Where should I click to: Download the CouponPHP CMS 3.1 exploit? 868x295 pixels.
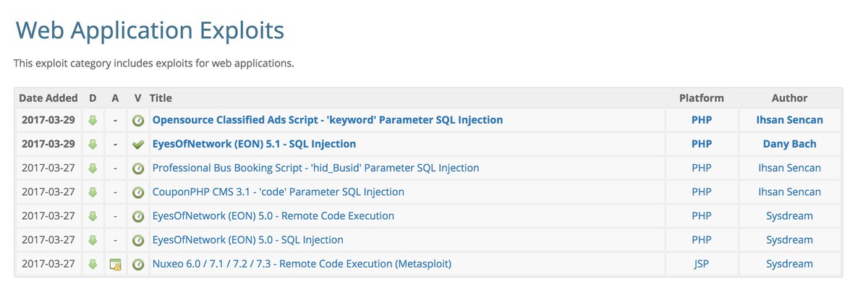93,192
